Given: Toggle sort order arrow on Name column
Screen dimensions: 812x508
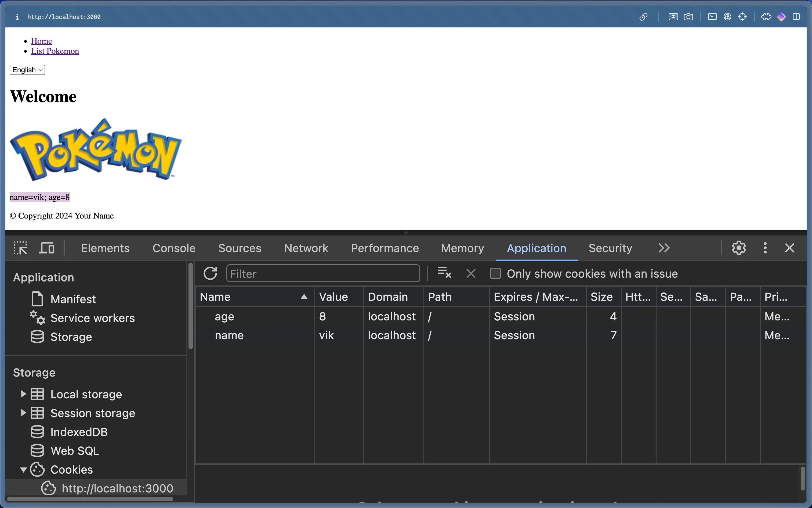Looking at the screenshot, I should coord(304,297).
